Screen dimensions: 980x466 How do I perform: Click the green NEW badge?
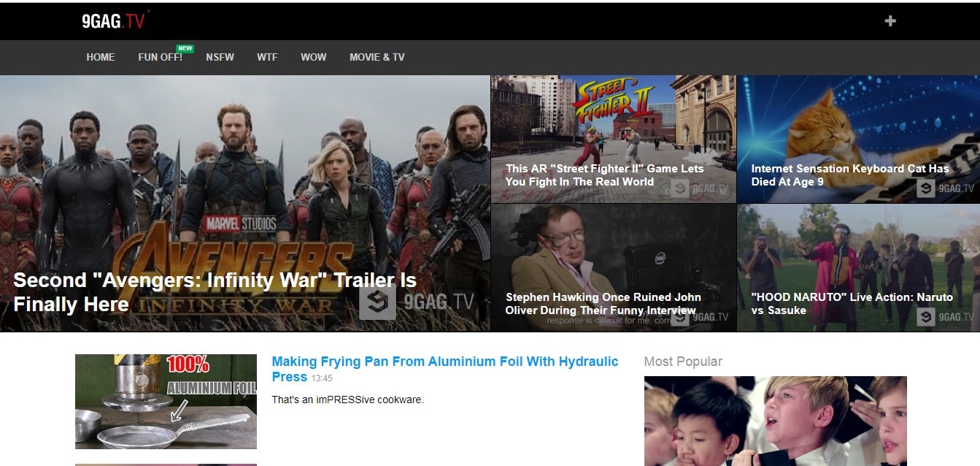pos(185,48)
